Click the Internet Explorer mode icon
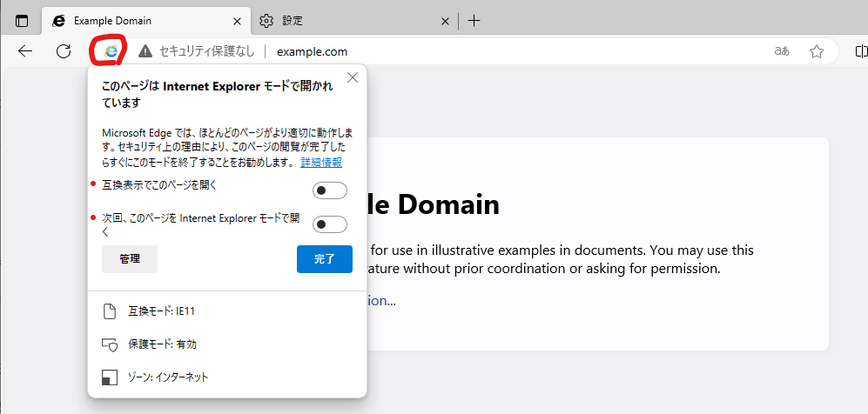868x414 pixels. [111, 51]
